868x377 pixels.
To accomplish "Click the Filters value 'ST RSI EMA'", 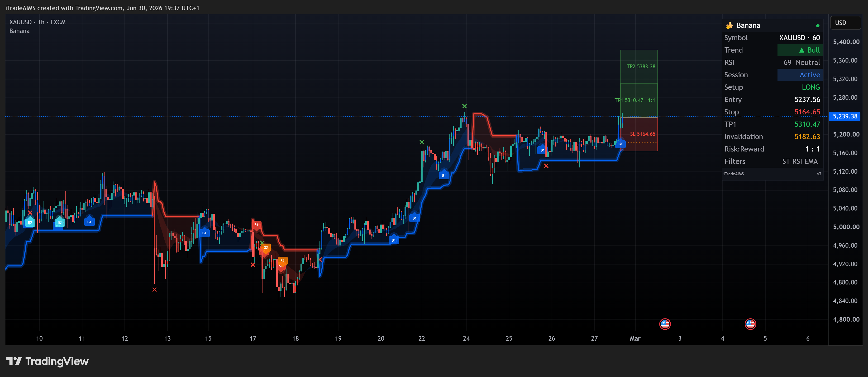I will (x=800, y=161).
